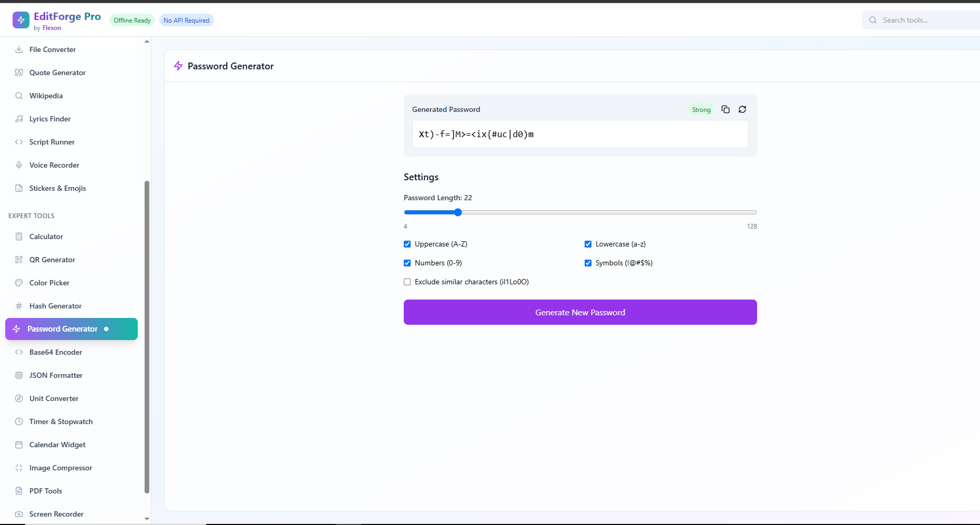Click the Voice Recorder microphone icon
The image size is (980, 525).
(x=19, y=165)
